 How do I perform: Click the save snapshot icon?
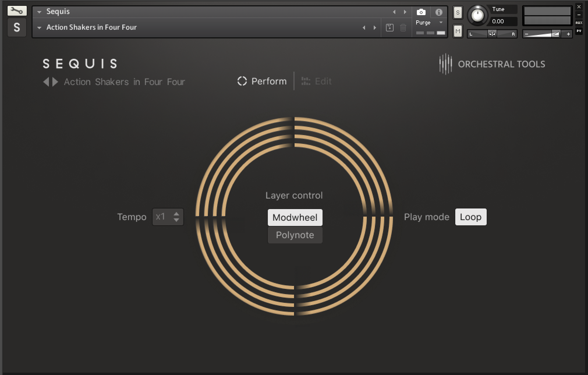389,28
